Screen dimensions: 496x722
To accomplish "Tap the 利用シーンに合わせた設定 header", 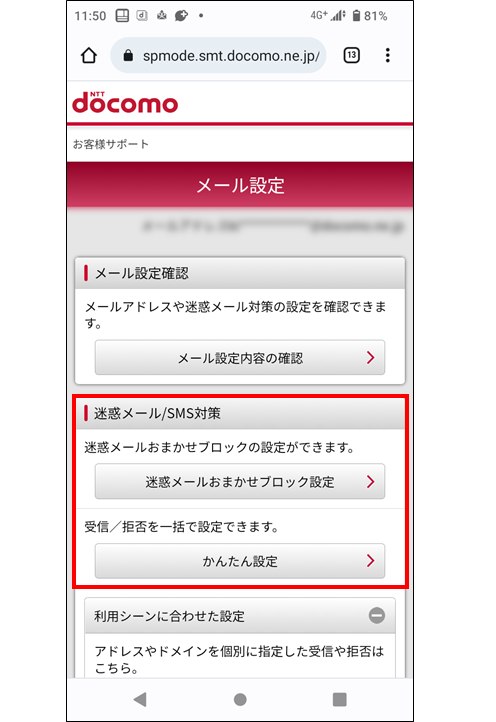I will (x=240, y=616).
